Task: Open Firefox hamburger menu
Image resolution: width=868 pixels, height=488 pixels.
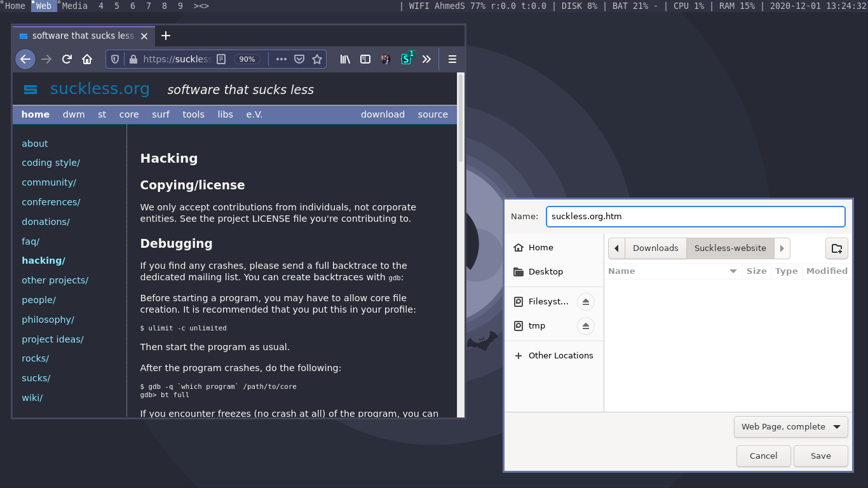Action: 452,59
